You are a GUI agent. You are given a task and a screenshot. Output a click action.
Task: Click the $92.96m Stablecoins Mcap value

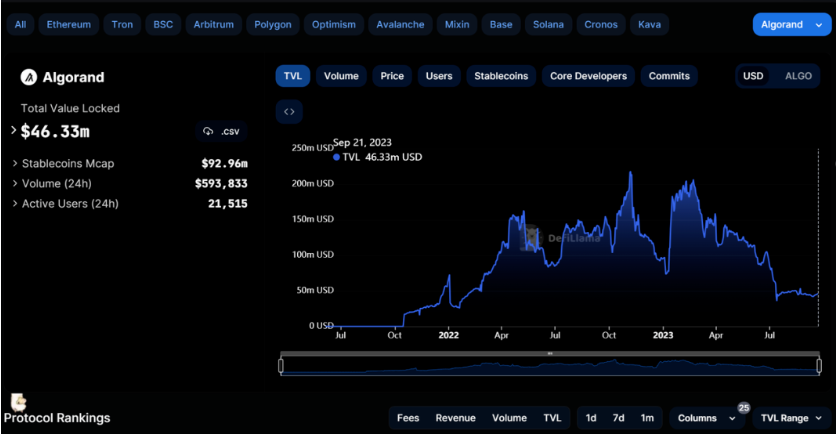[224, 163]
